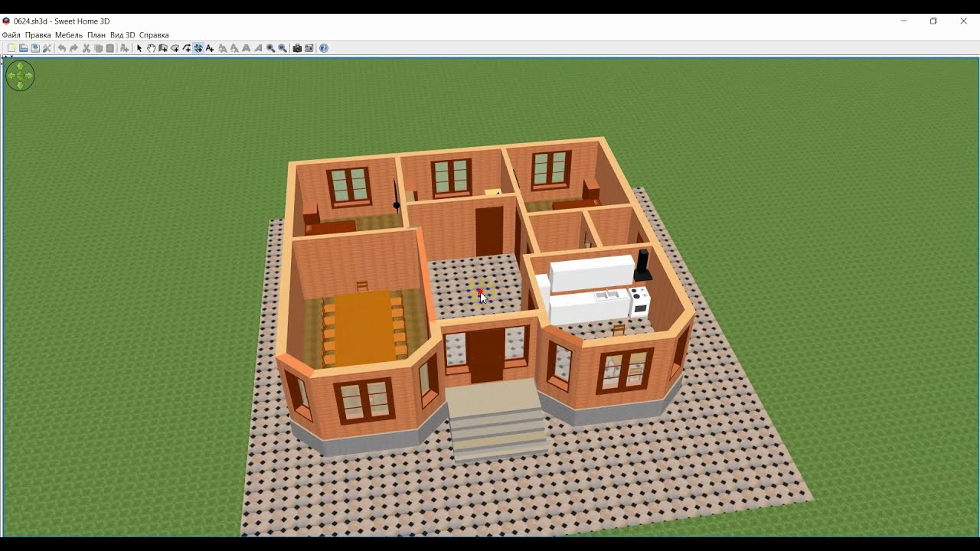Open Preferences tools icon in toolbar
The height and width of the screenshot is (551, 980).
pyautogui.click(x=47, y=48)
